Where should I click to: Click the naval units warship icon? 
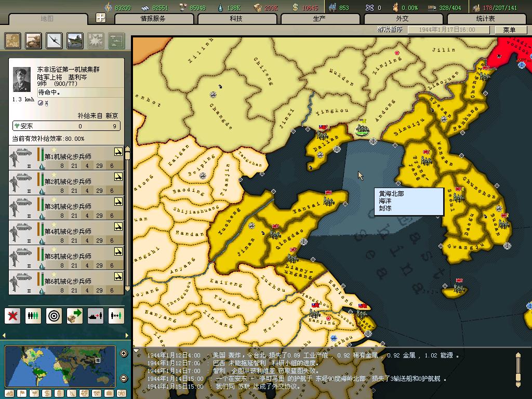(x=75, y=41)
